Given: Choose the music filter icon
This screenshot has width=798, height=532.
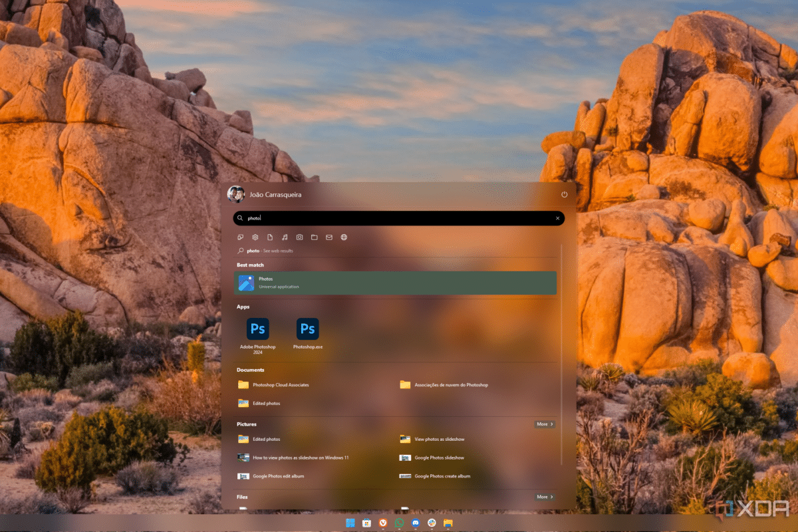Looking at the screenshot, I should (x=285, y=237).
